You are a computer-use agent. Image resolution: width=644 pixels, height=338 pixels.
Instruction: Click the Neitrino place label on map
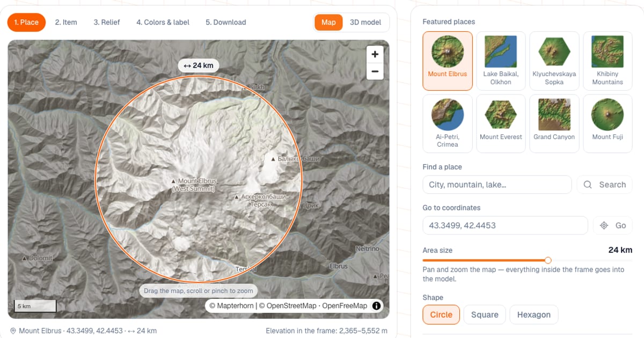click(367, 249)
